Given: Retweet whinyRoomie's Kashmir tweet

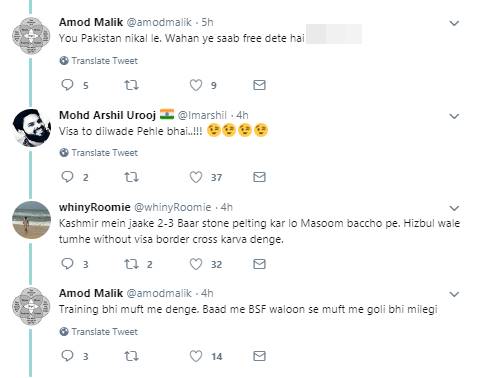Looking at the screenshot, I should [x=131, y=264].
